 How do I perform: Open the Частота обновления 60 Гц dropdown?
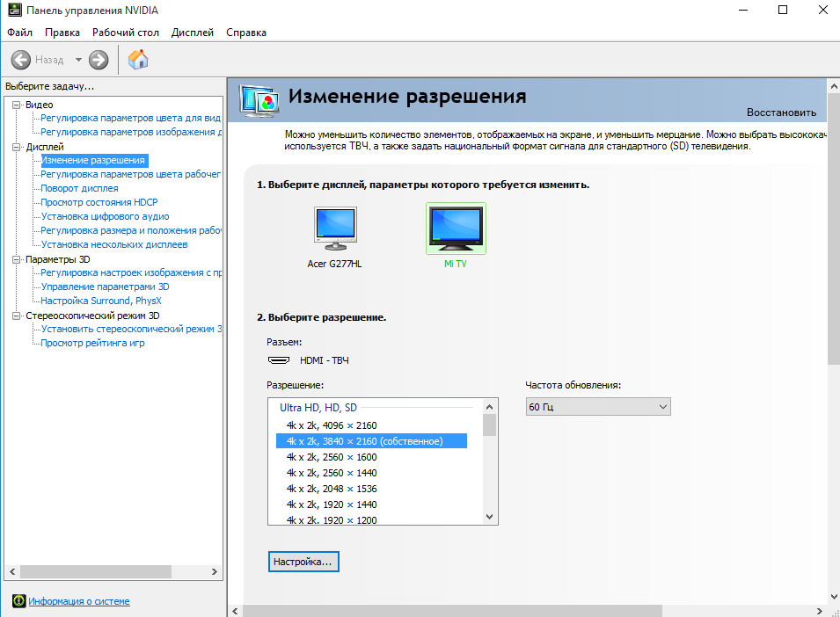click(598, 407)
